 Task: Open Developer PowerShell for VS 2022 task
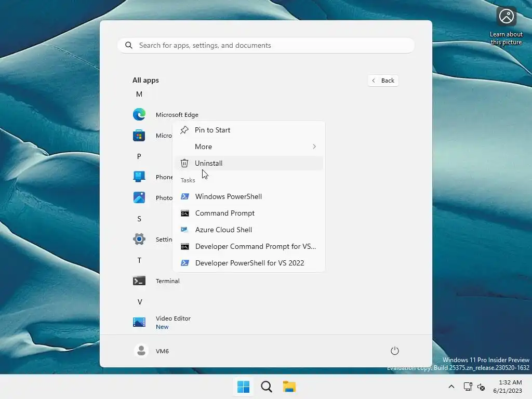click(x=249, y=263)
